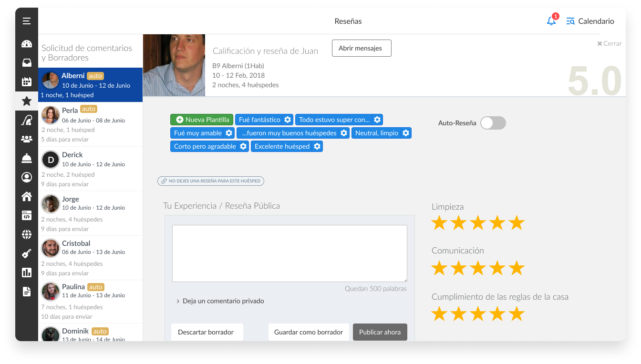Set Comunicación rating to five stars
Viewport: 641px width, 364px height.
coord(517,268)
